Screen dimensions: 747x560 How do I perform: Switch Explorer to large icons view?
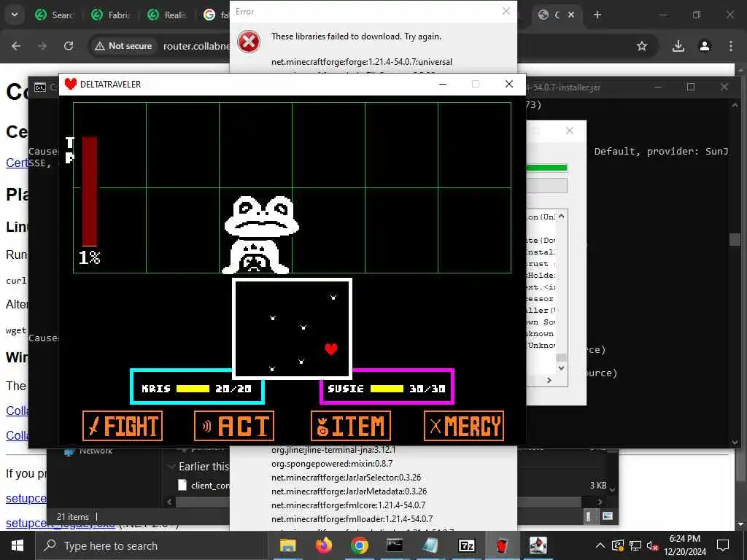click(608, 516)
